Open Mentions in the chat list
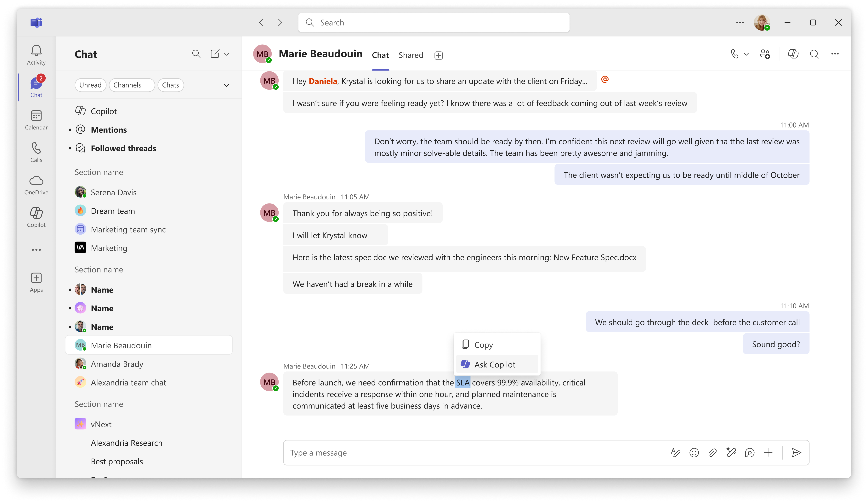 click(x=149, y=130)
